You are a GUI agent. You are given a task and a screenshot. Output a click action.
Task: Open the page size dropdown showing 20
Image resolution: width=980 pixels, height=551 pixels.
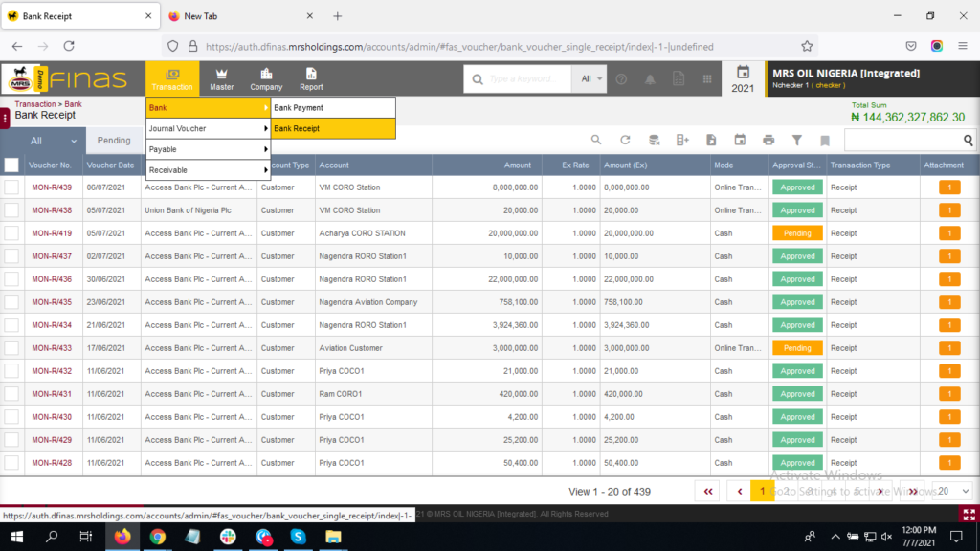click(x=952, y=491)
